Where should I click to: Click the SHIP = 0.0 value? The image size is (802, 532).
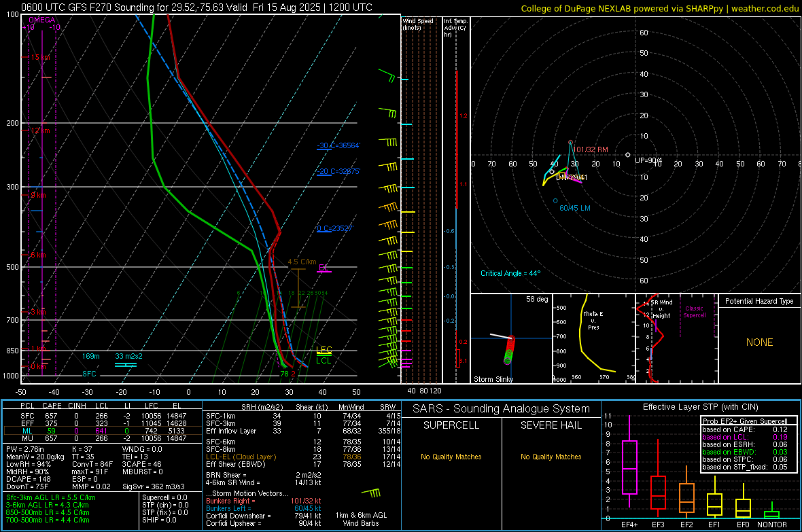pyautogui.click(x=159, y=520)
